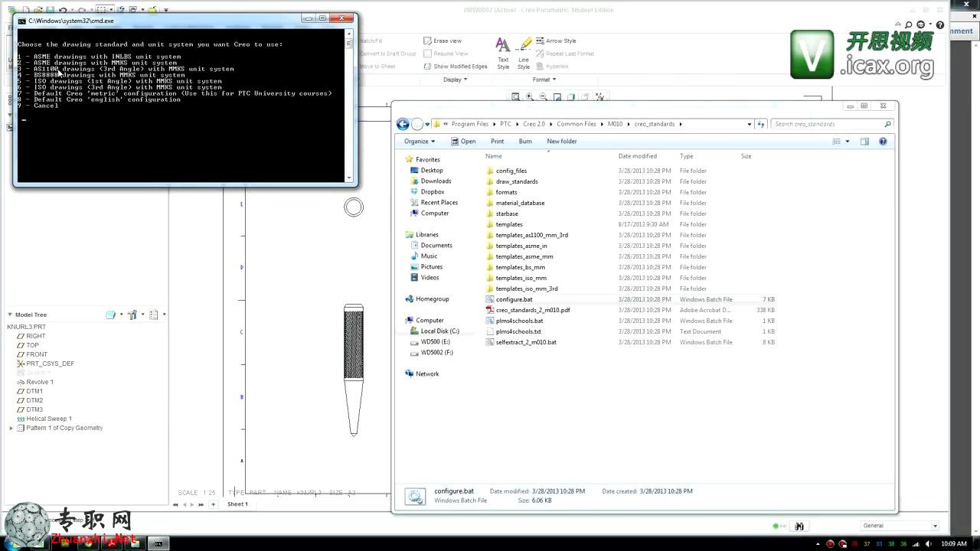Select Local Disk (C:) in Explorer sidebar
This screenshot has height=551, width=980.
point(439,331)
